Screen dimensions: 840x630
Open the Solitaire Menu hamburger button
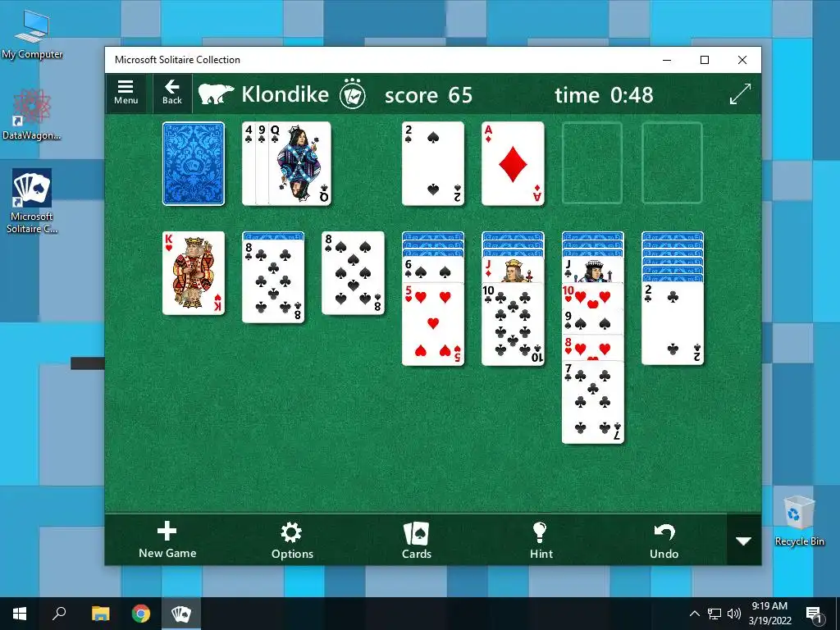coord(126,94)
